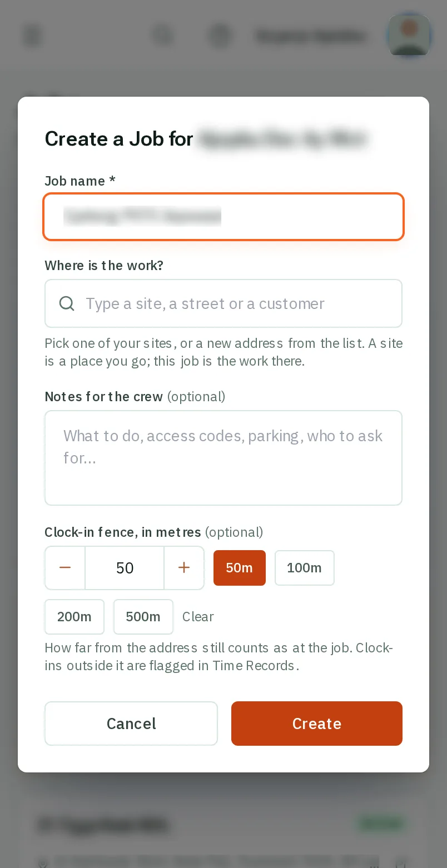This screenshot has height=868, width=447.
Task: Click the round icon beside the top search
Action: pyautogui.click(x=220, y=36)
